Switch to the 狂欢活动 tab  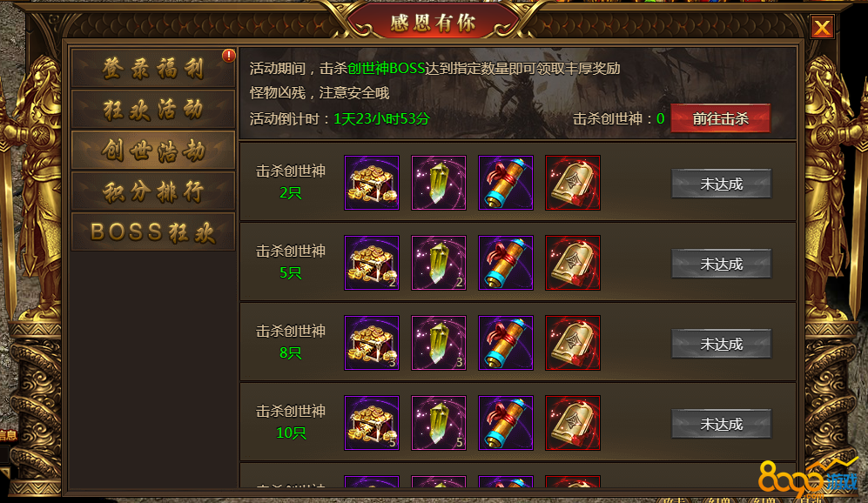(x=153, y=110)
